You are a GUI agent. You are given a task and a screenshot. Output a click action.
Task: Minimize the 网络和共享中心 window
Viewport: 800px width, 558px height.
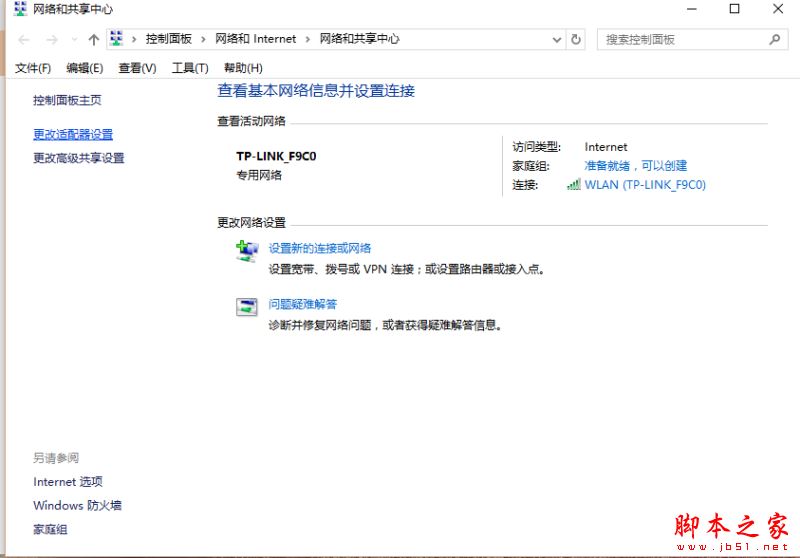[691, 9]
